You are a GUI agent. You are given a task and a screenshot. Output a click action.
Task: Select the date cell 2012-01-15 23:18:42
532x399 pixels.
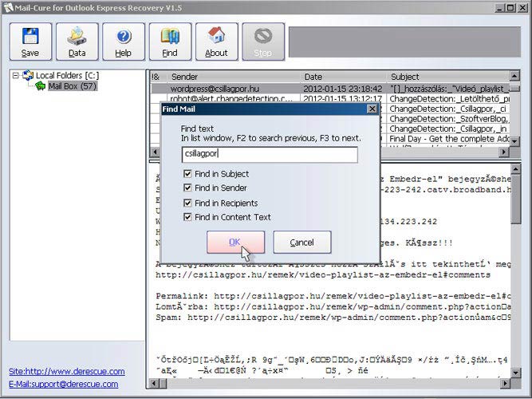pos(343,89)
